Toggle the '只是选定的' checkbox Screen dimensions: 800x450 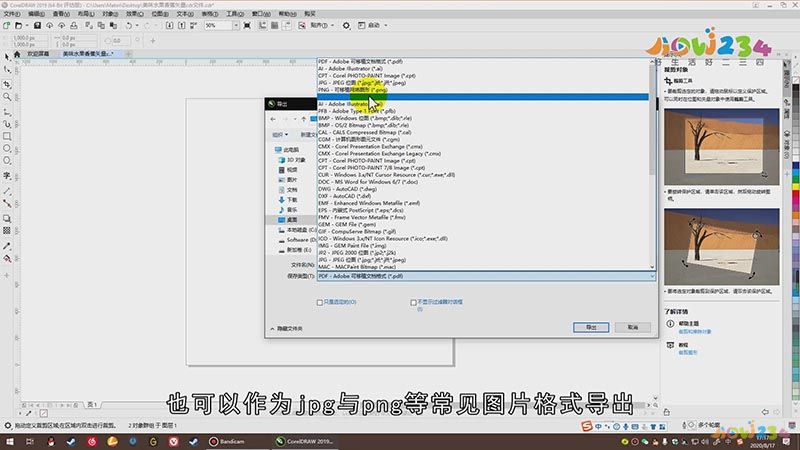point(320,303)
